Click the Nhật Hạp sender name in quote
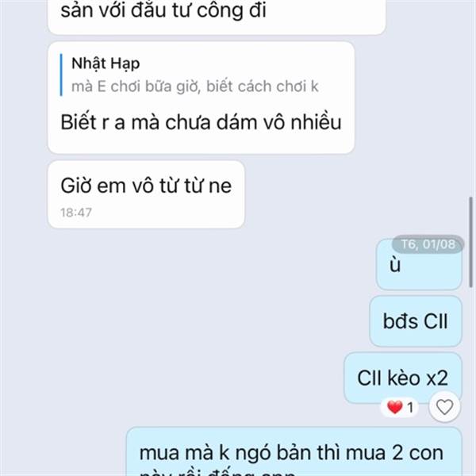Image resolution: width=476 pixels, height=476 pixels. click(x=106, y=63)
